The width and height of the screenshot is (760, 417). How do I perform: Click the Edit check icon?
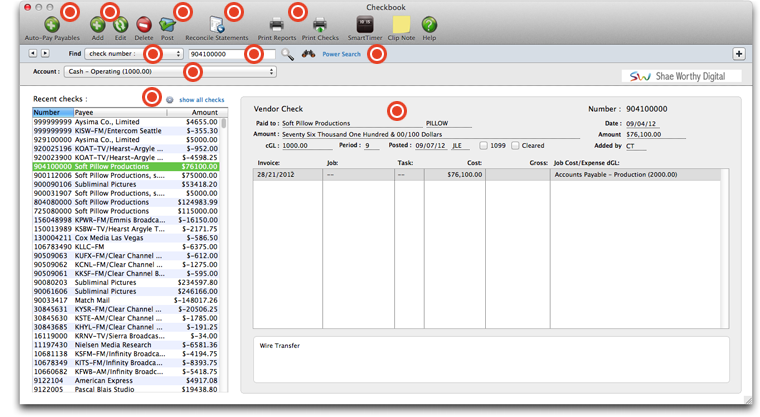point(120,25)
